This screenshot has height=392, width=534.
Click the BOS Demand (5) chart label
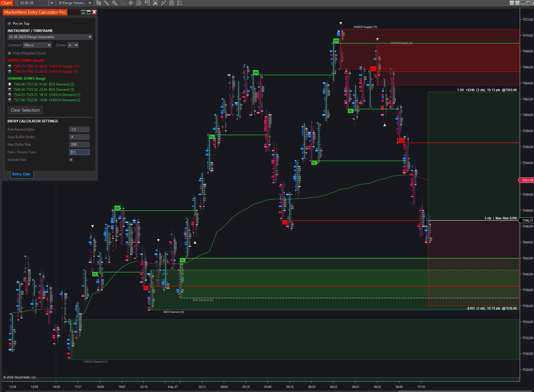[x=174, y=312]
